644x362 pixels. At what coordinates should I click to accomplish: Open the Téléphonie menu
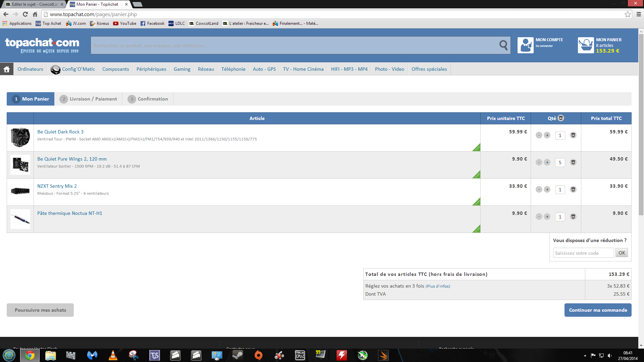pos(233,69)
